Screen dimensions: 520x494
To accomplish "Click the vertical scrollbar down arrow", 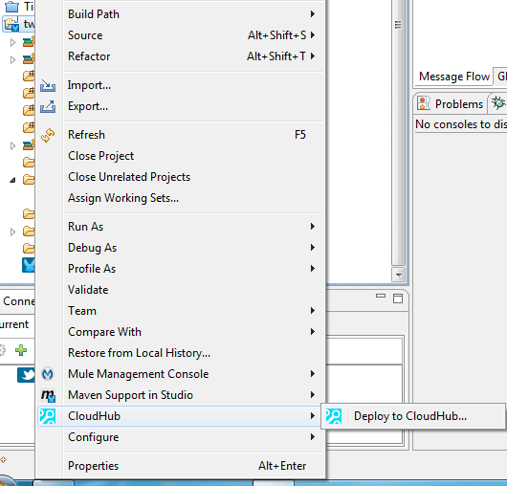I will (x=398, y=275).
